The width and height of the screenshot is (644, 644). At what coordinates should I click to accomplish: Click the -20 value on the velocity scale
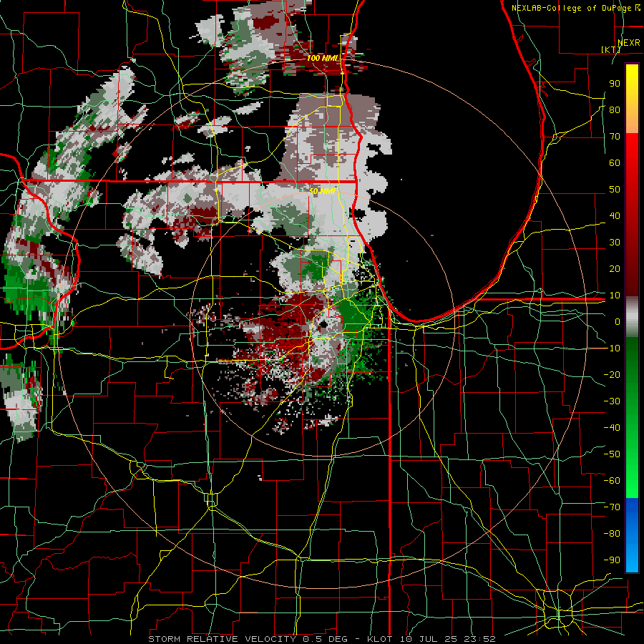612,374
